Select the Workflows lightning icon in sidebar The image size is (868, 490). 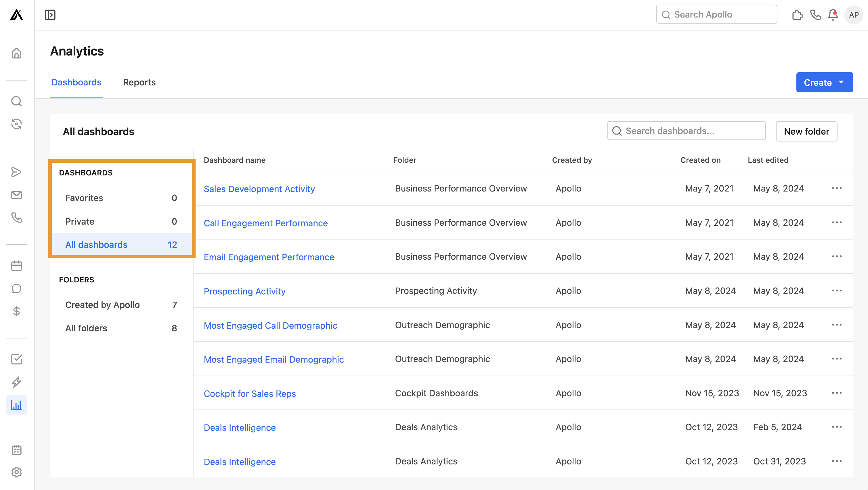[x=16, y=382]
